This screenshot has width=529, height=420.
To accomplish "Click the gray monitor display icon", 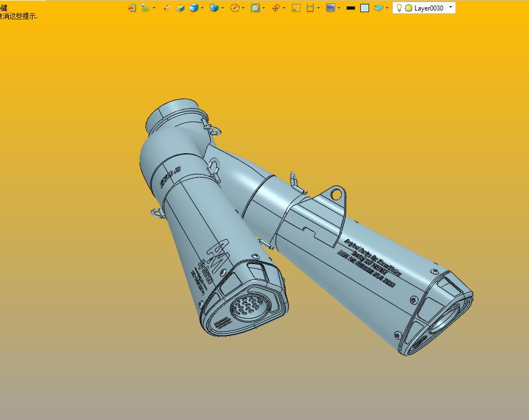I will pyautogui.click(x=331, y=8).
